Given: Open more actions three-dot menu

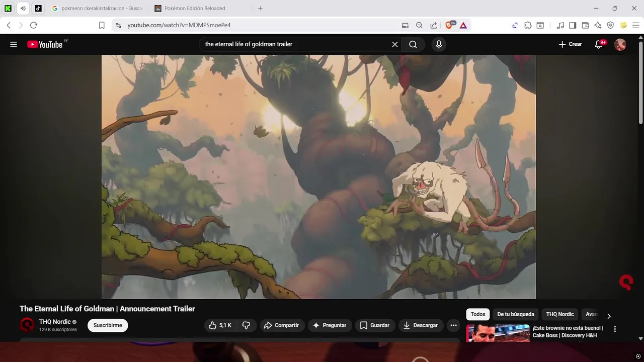Looking at the screenshot, I should point(453,325).
